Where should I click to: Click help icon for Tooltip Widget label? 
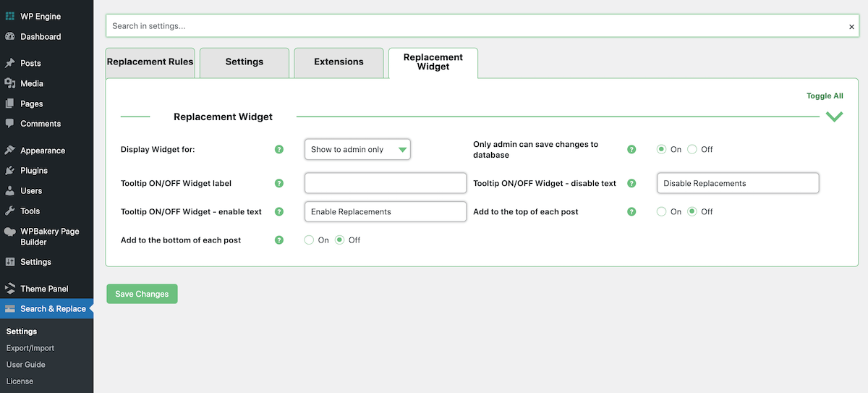[x=279, y=183]
